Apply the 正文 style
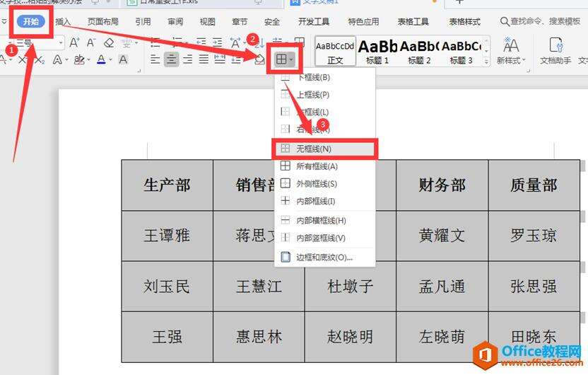This screenshot has width=588, height=375. click(335, 52)
